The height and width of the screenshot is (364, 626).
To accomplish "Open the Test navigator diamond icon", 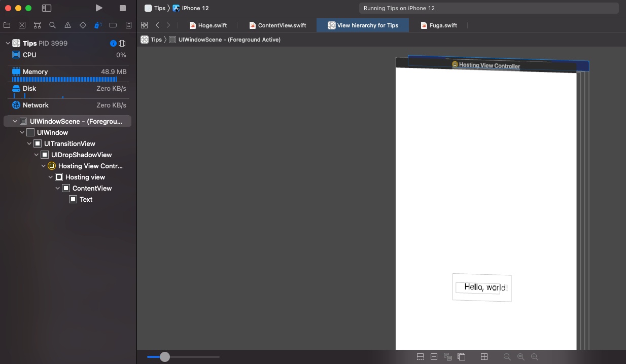I will 83,25.
